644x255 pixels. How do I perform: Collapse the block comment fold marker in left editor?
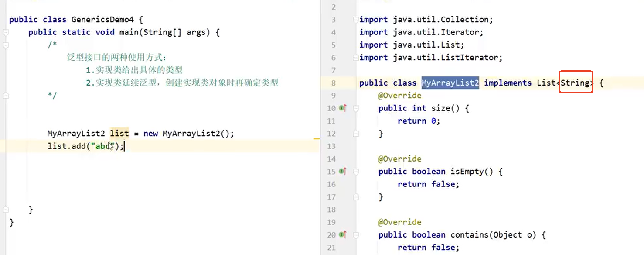5,45
